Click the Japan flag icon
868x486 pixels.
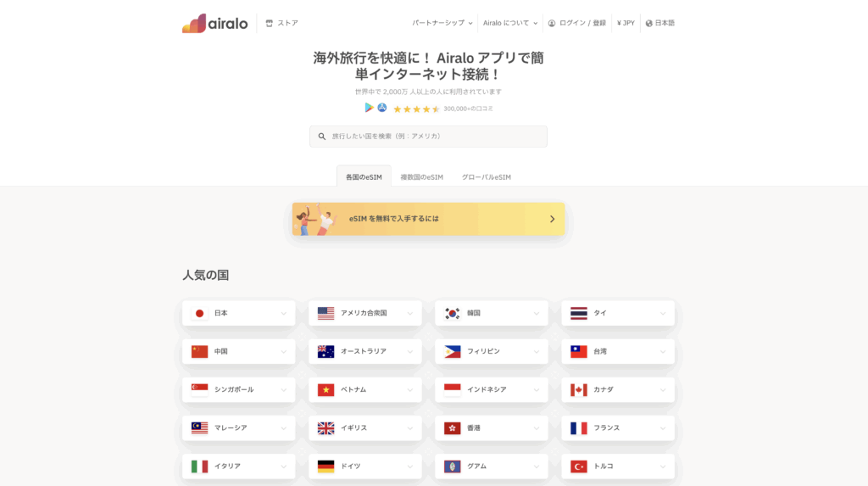coord(199,313)
